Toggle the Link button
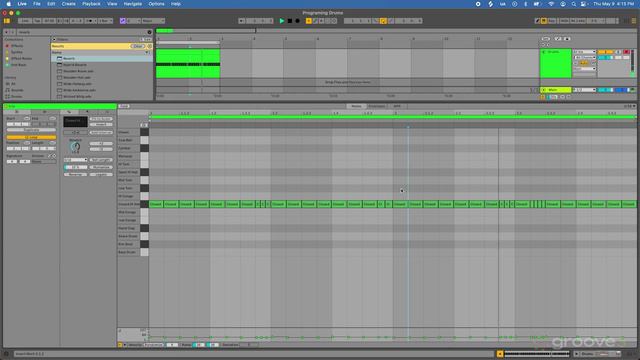 (25, 21)
